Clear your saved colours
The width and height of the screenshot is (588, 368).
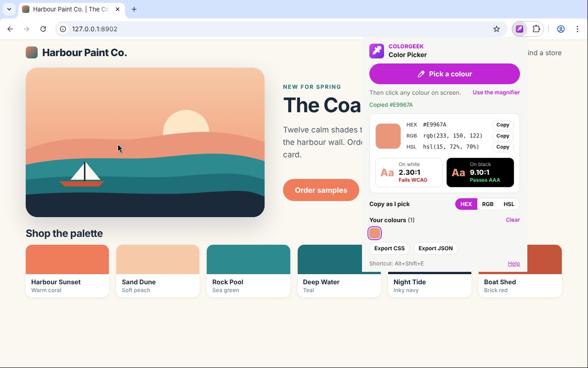513,220
